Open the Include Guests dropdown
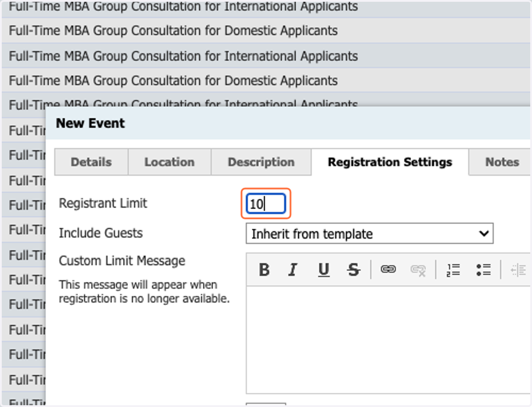Image resolution: width=532 pixels, height=407 pixels. [x=369, y=233]
